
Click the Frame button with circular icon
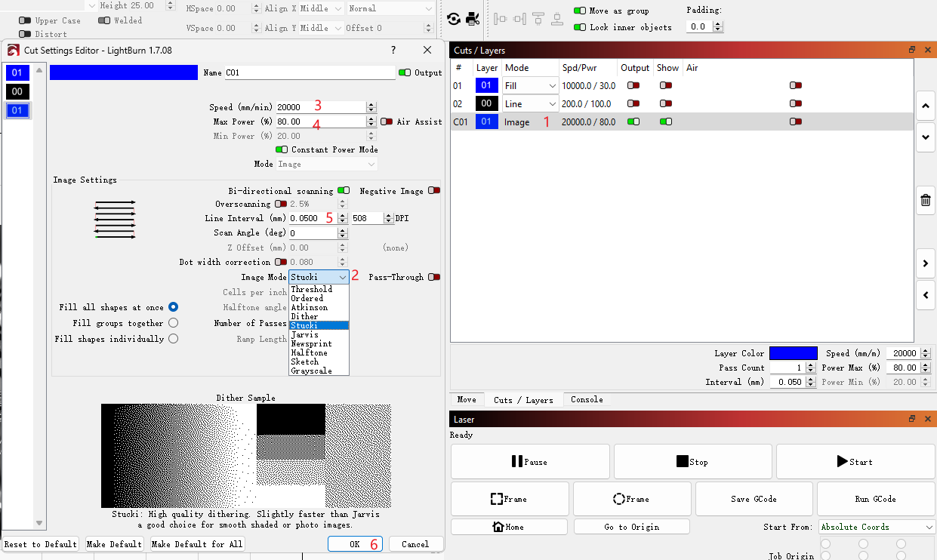(x=631, y=499)
